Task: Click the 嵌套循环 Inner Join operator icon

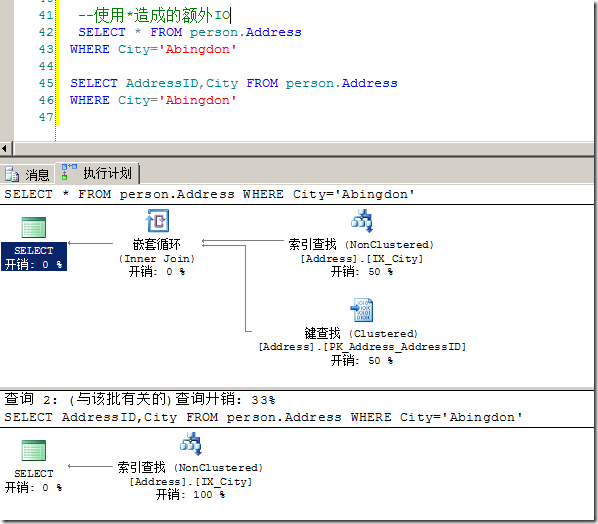Action: (x=157, y=220)
